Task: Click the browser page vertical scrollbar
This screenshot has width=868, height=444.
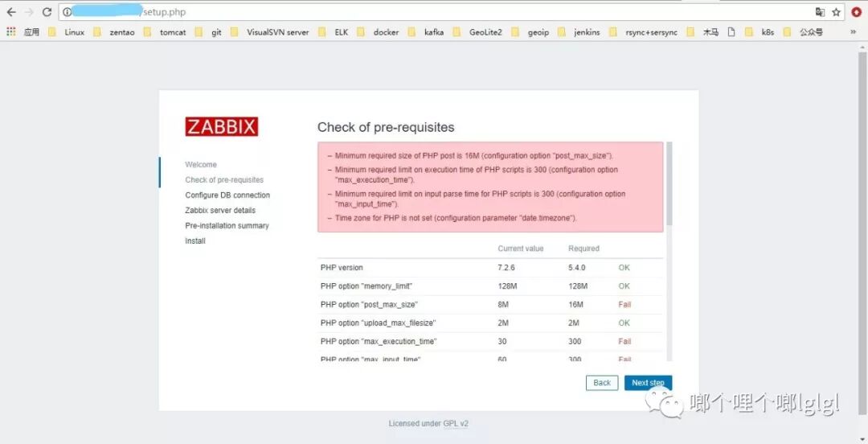Action: 862,232
